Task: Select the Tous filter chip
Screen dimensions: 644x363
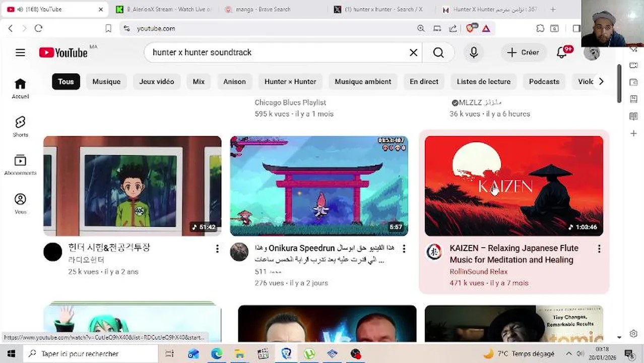Action: click(x=66, y=82)
